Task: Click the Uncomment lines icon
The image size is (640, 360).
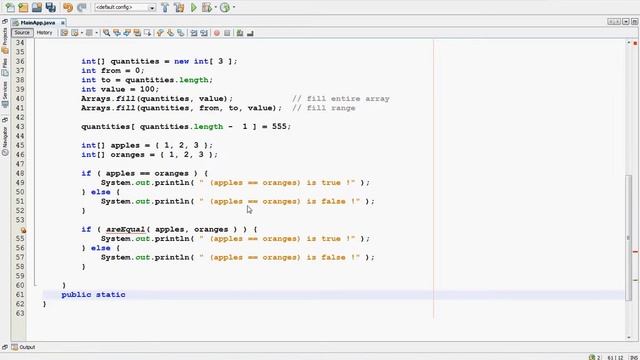Action: [250, 33]
